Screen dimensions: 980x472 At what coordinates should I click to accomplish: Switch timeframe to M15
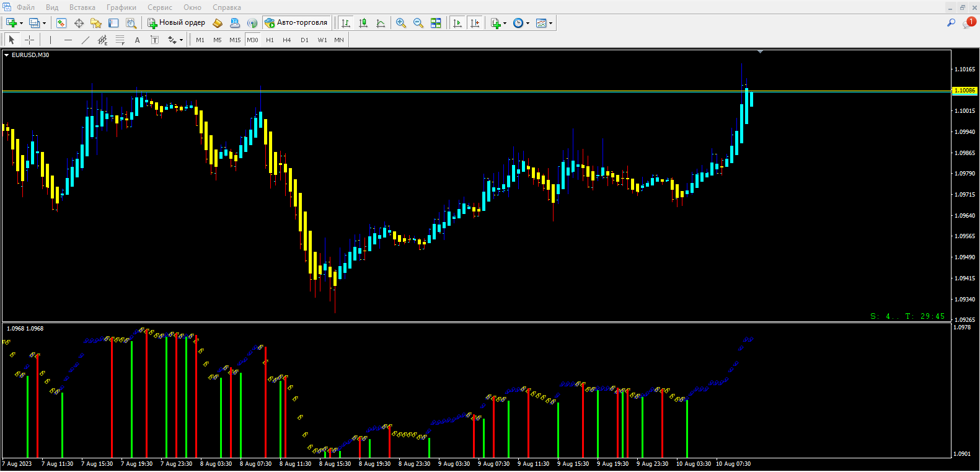point(235,40)
